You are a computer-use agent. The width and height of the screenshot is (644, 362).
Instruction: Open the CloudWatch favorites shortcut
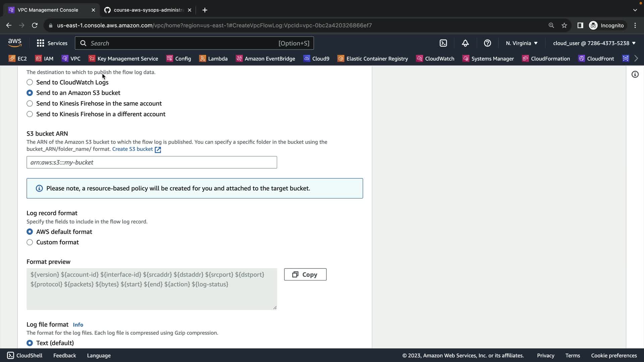coord(435,59)
